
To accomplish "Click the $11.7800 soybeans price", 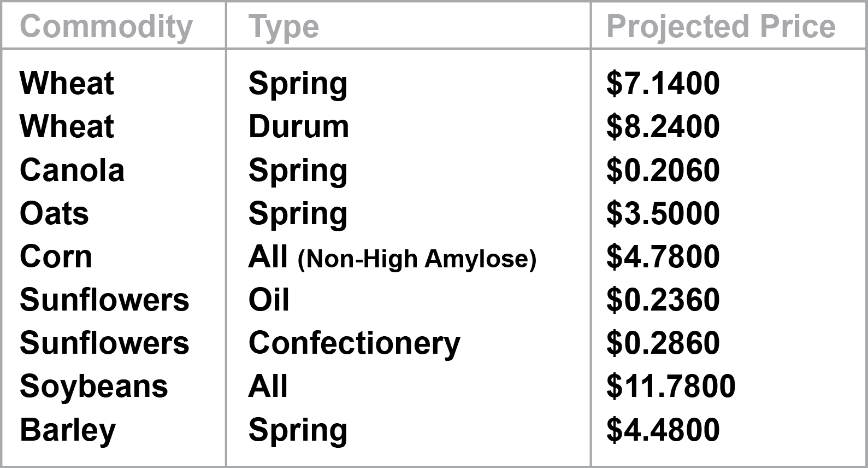I will [671, 387].
